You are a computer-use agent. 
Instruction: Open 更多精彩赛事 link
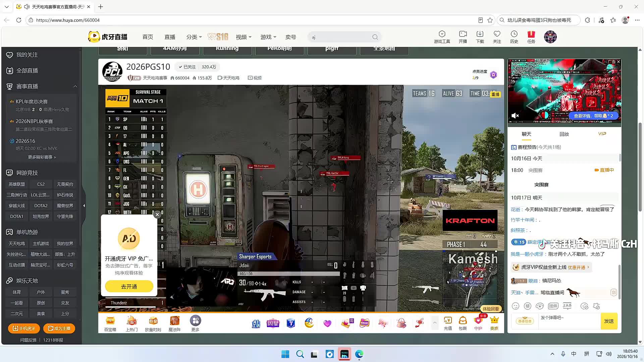pyautogui.click(x=42, y=157)
